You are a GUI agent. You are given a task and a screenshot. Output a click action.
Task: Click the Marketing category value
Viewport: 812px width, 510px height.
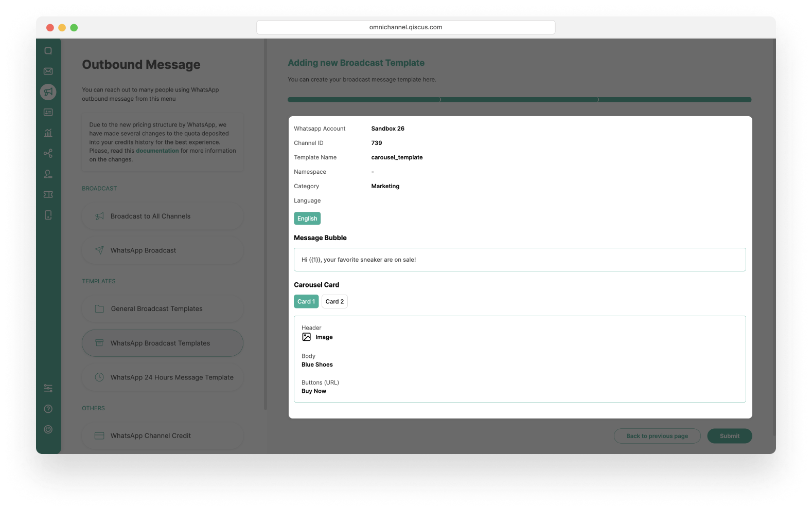(385, 187)
